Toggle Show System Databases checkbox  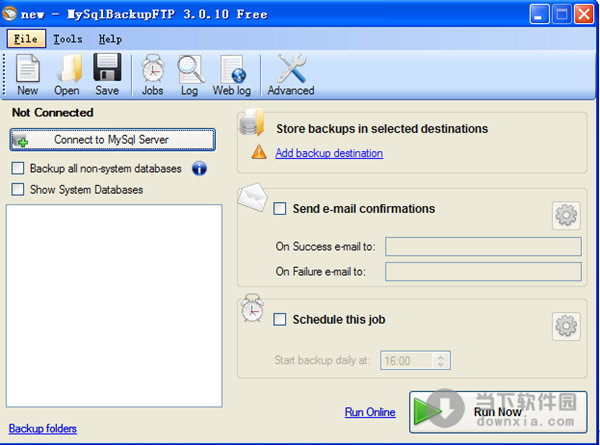tap(18, 189)
